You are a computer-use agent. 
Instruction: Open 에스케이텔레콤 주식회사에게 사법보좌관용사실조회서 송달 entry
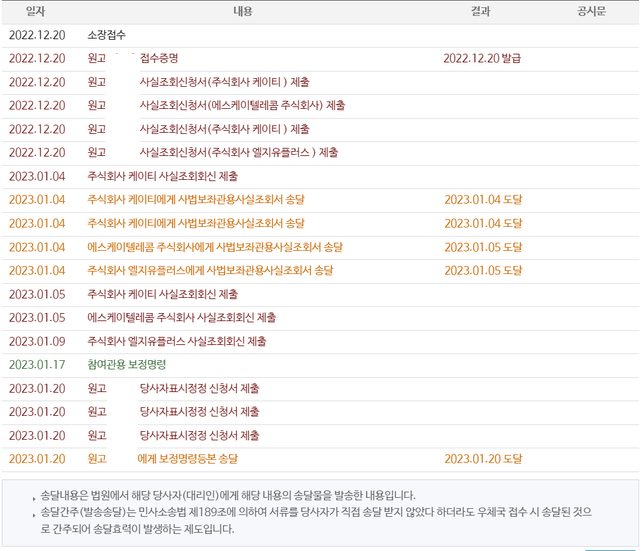[214, 247]
